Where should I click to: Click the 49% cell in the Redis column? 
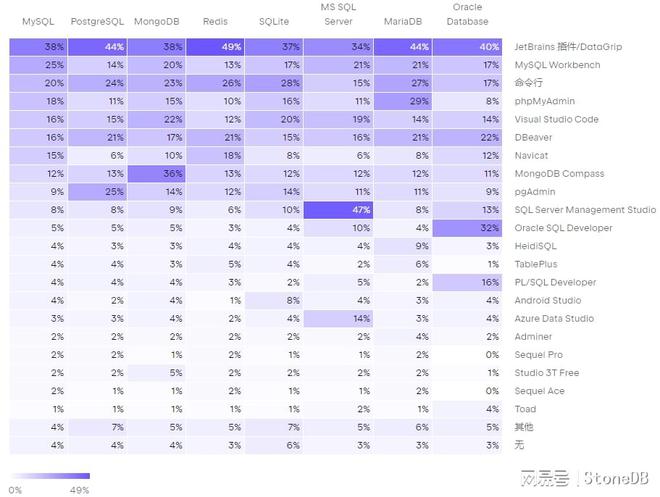[x=214, y=47]
